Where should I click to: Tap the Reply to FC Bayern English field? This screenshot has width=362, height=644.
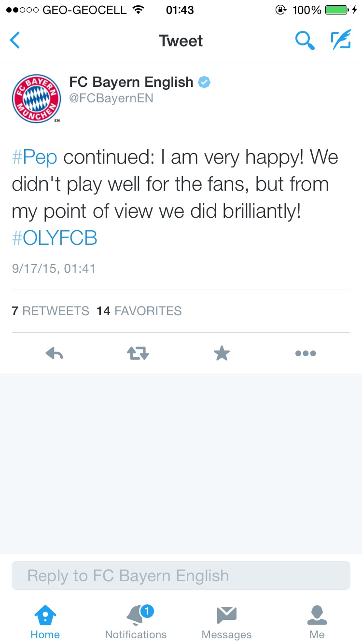tap(181, 575)
